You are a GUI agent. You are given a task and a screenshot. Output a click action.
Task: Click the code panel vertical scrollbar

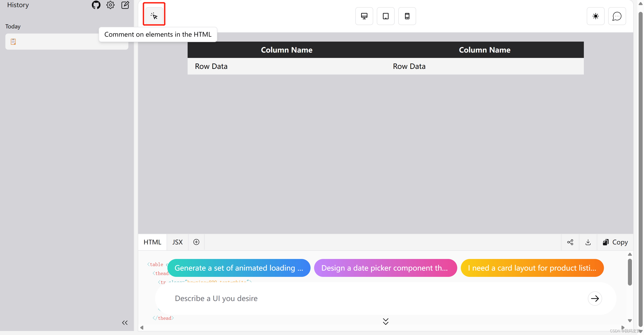630,273
